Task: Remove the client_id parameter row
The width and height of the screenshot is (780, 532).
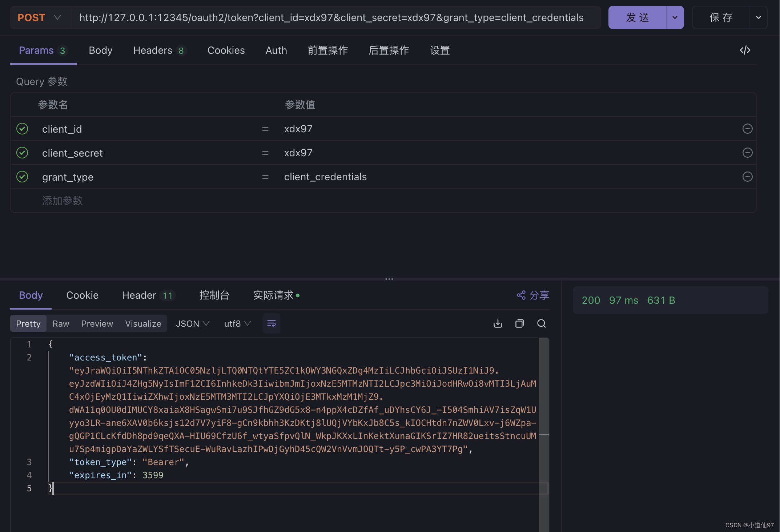Action: coord(747,129)
